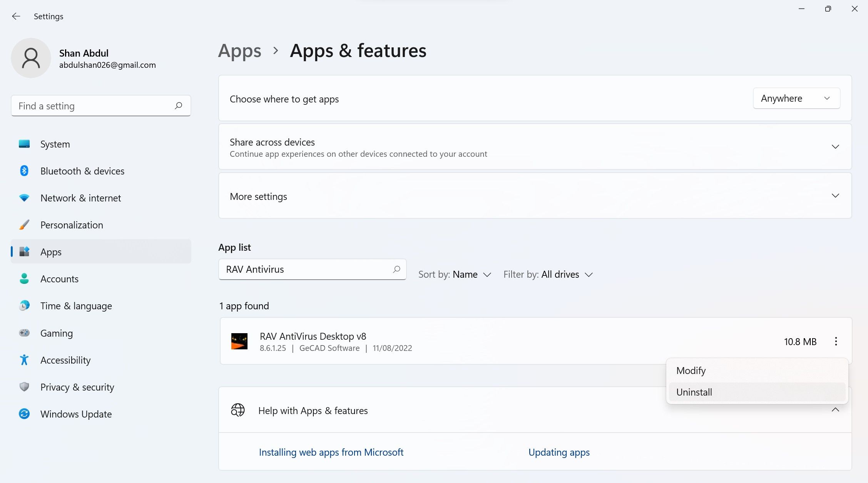The height and width of the screenshot is (483, 868).
Task: Select Modify from the context menu
Action: tap(691, 370)
